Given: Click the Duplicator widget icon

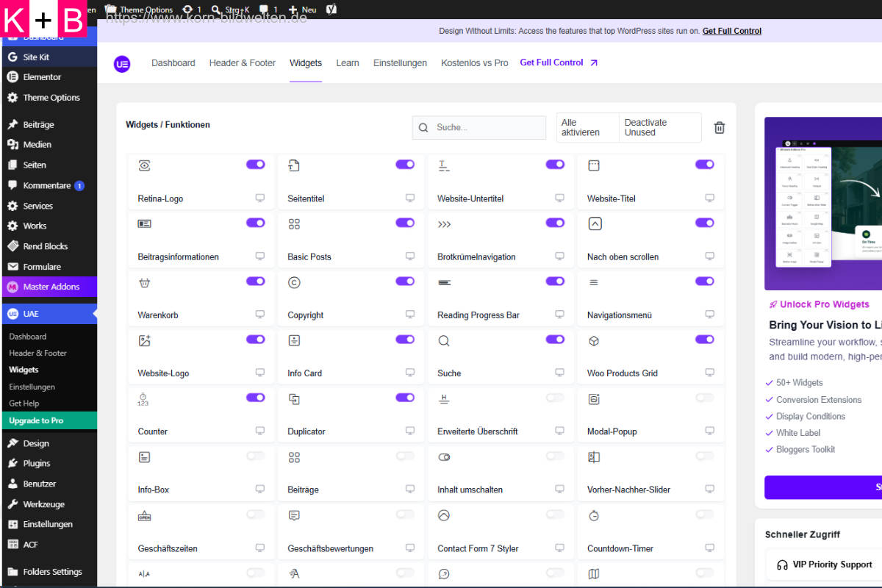Looking at the screenshot, I should click(x=294, y=399).
